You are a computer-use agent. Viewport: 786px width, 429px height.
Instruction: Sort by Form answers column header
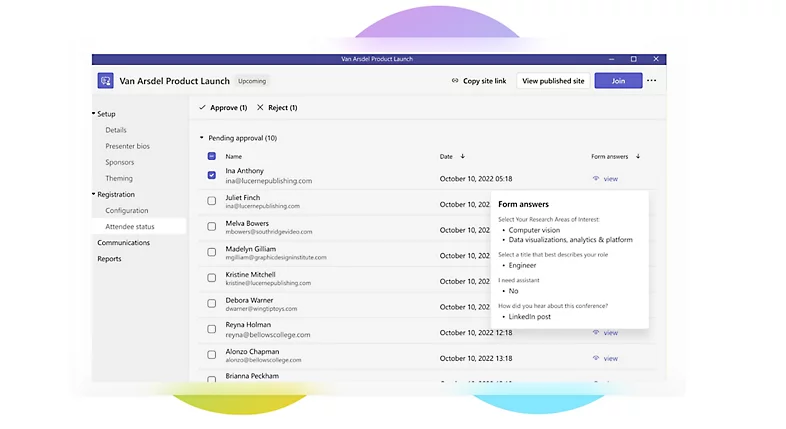tap(610, 156)
